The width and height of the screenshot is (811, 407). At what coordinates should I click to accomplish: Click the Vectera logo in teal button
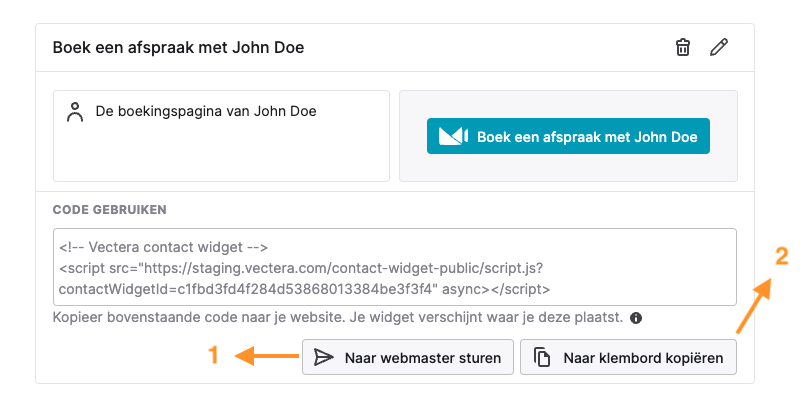click(453, 136)
